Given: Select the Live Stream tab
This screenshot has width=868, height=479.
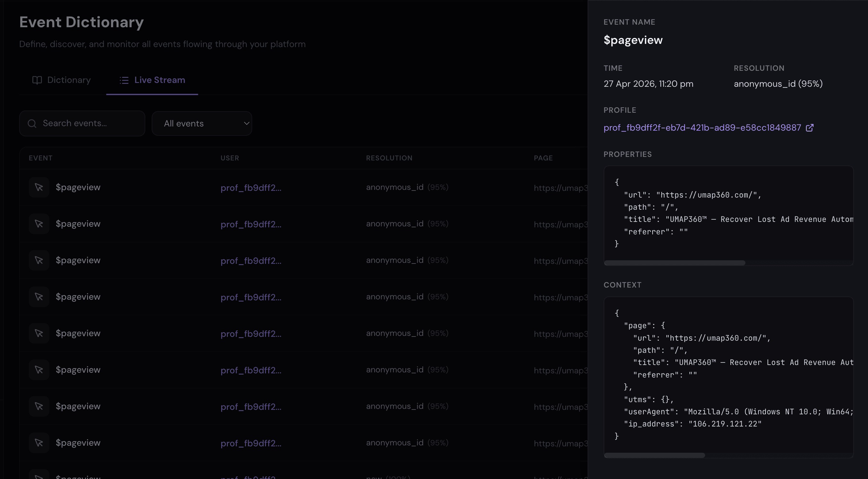Looking at the screenshot, I should click(x=152, y=80).
